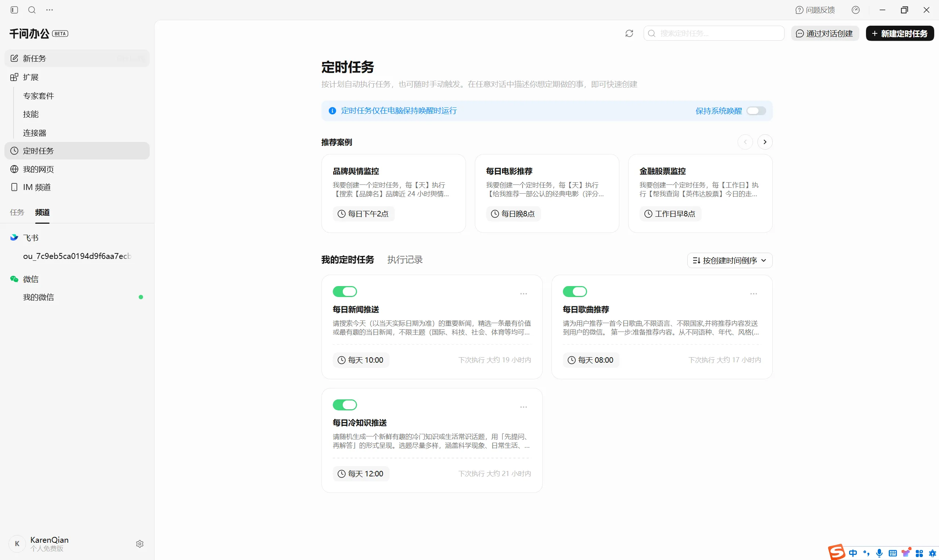This screenshot has width=939, height=560.
Task: Go to previous recommended cases
Action: [745, 142]
